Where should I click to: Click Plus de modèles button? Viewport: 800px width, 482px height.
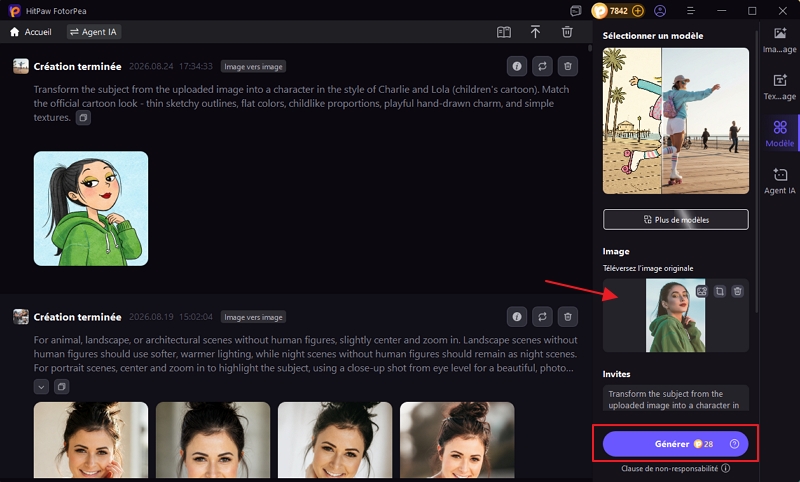[676, 219]
